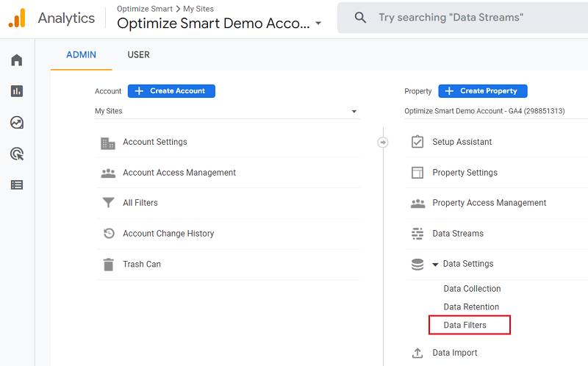
Task: Select Data Retention under Data Settings
Action: (471, 306)
